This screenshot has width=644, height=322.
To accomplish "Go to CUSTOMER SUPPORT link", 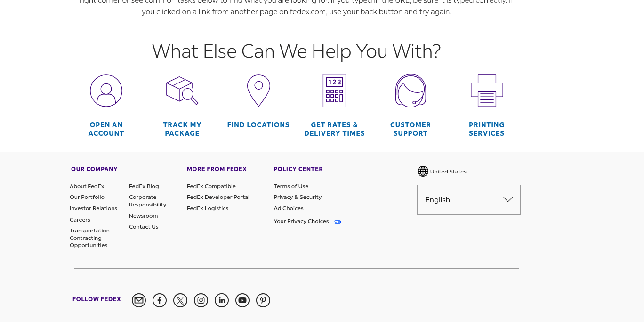I will 411,129.
